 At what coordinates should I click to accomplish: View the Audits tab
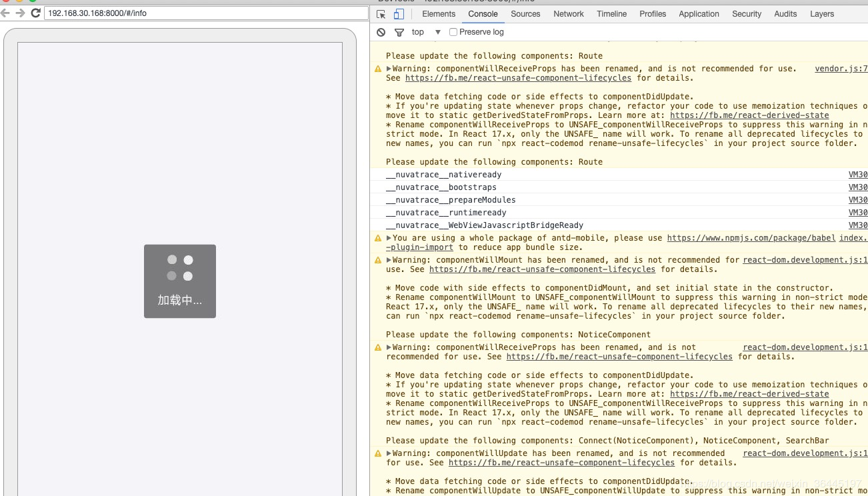785,14
